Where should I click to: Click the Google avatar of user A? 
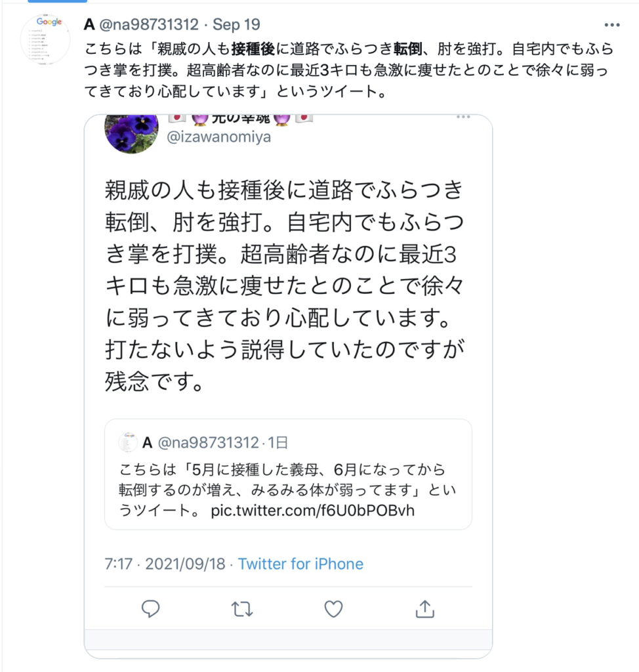click(x=45, y=39)
